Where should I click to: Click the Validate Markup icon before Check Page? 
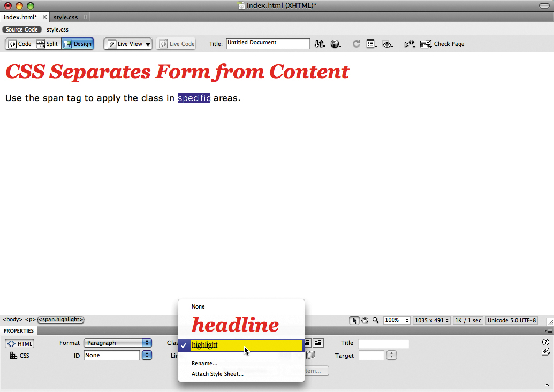[409, 44]
